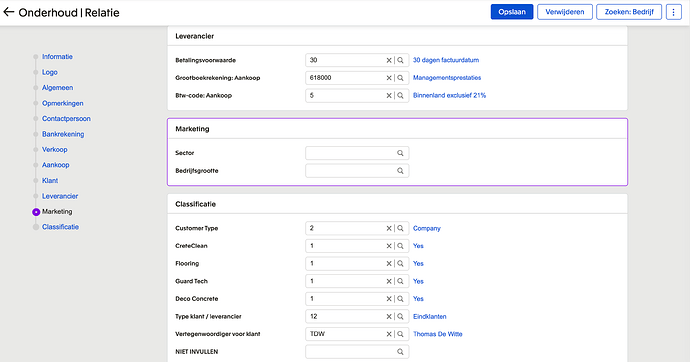Clear the Vertegenwoordiger voor klant value
This screenshot has height=362, width=690.
click(389, 334)
